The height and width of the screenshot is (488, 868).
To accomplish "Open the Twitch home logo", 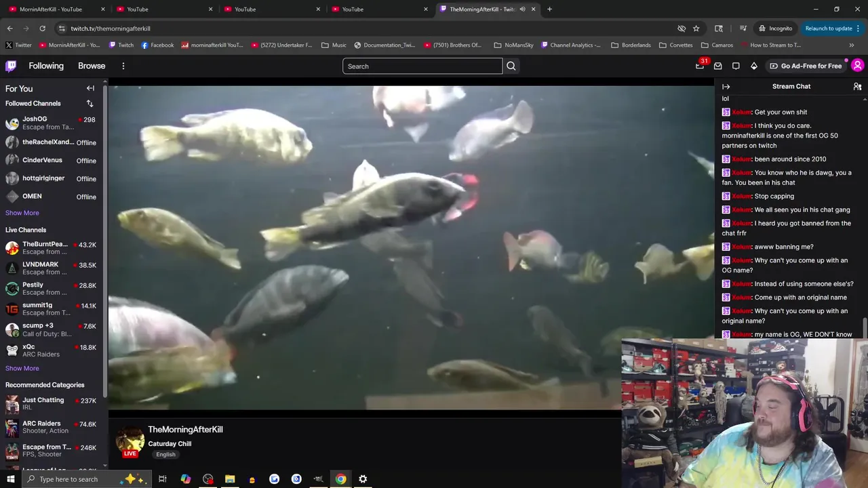I will (x=11, y=66).
